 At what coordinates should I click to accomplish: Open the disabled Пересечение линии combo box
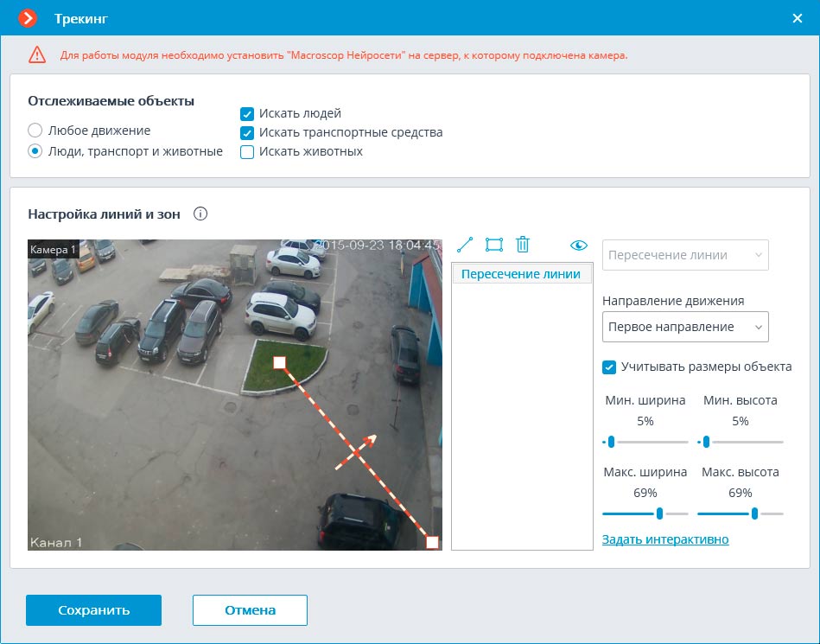(685, 256)
